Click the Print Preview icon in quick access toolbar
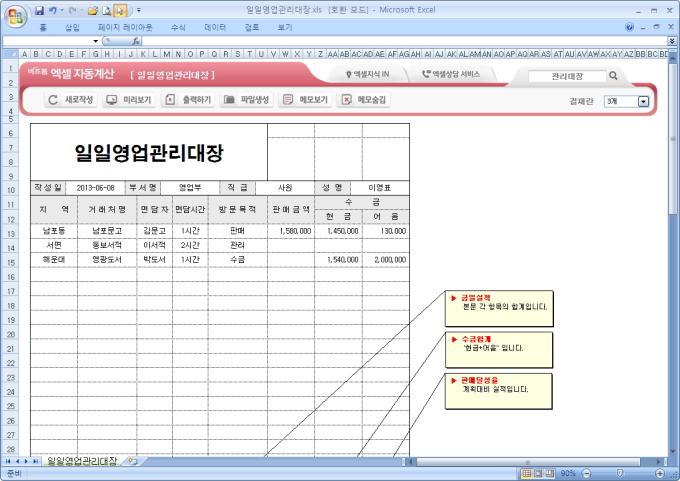680x481 pixels. tap(107, 10)
